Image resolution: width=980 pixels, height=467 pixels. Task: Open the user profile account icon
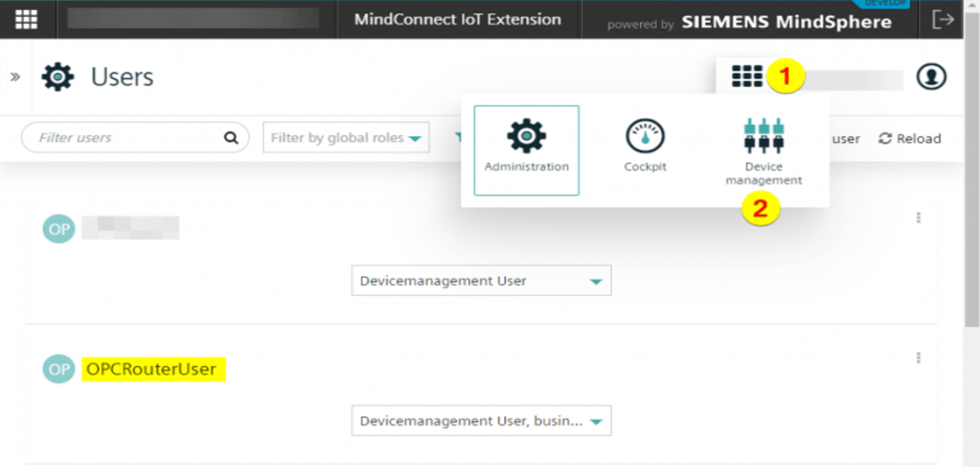(931, 76)
